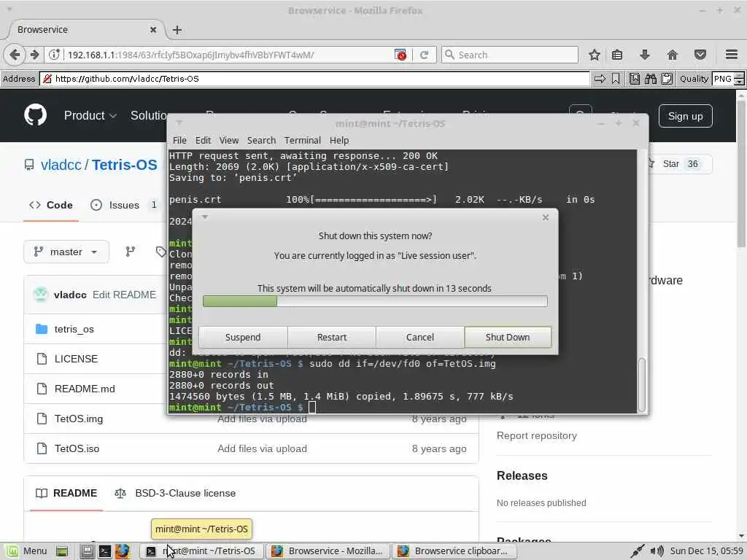Open terminal Search menu
Image resolution: width=747 pixels, height=560 pixels.
click(261, 140)
